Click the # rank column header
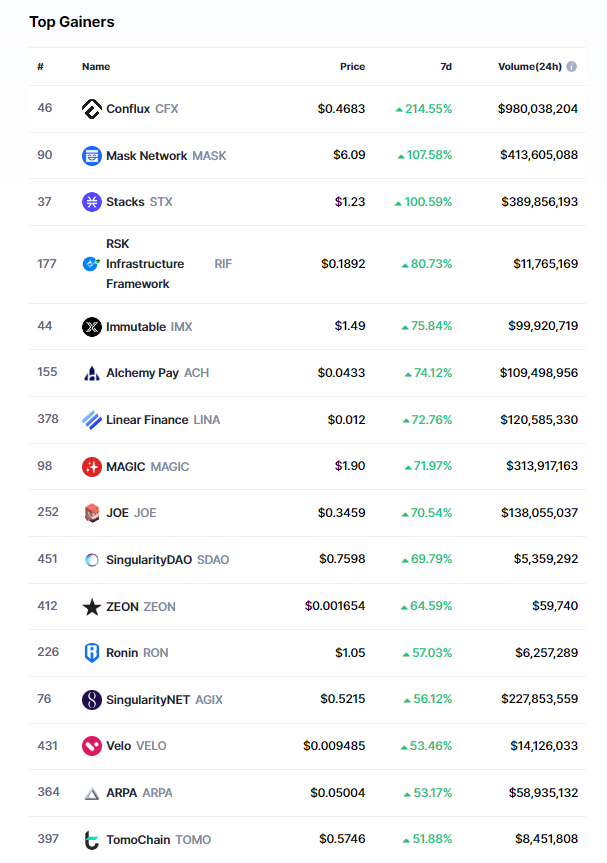 click(41, 67)
